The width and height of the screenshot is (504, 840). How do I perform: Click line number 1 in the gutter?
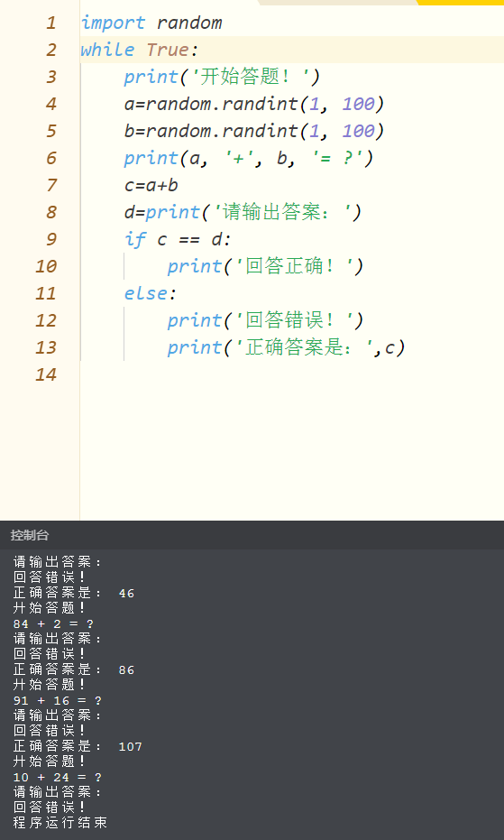pos(50,23)
